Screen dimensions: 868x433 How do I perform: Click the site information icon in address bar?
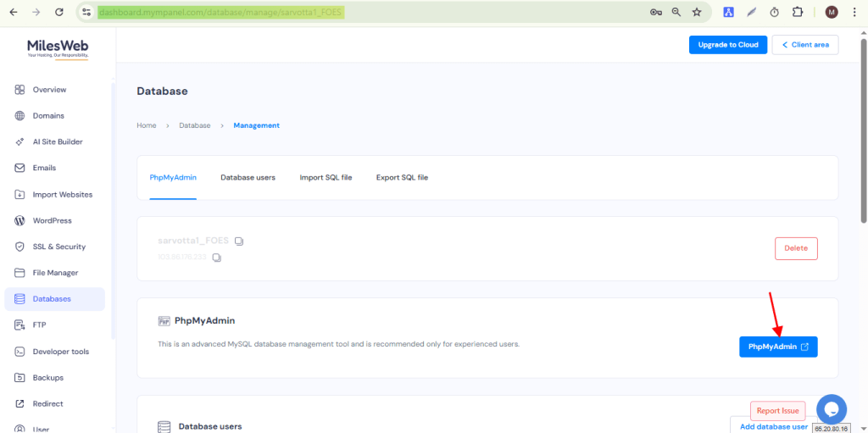(x=86, y=12)
